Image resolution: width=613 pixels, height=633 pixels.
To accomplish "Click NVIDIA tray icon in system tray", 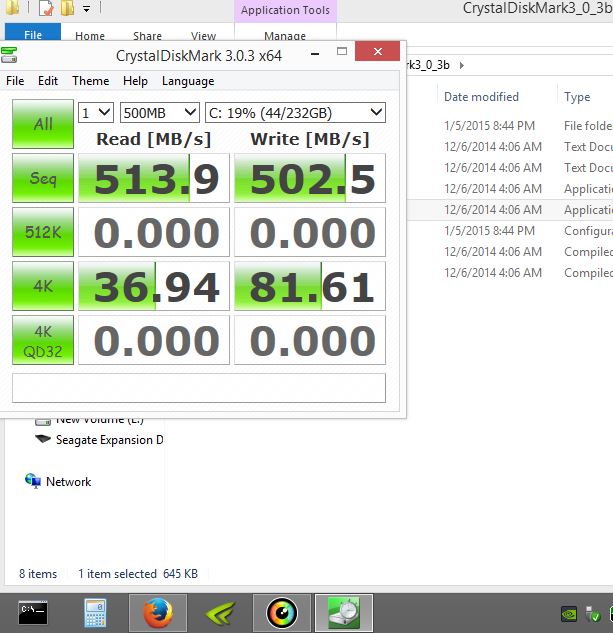I will pos(569,614).
